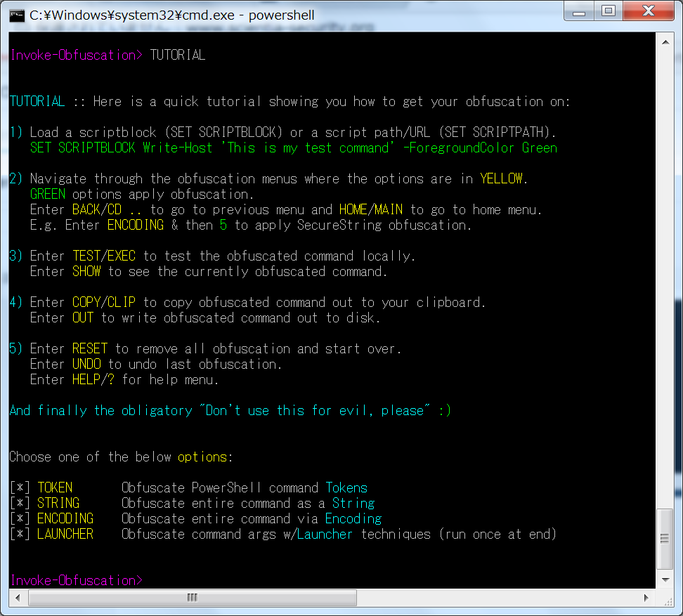
Task: Click the green 'GREEN' word
Action: coord(48,194)
